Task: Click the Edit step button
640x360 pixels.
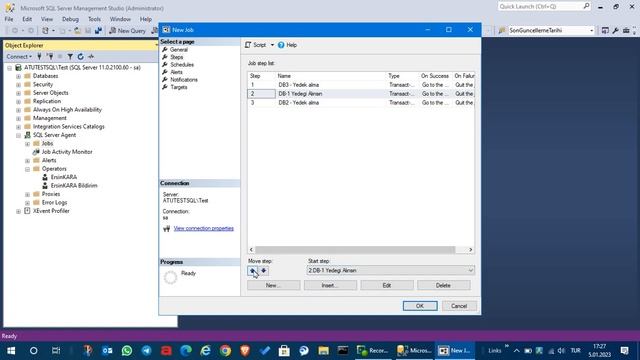Action: click(x=387, y=285)
